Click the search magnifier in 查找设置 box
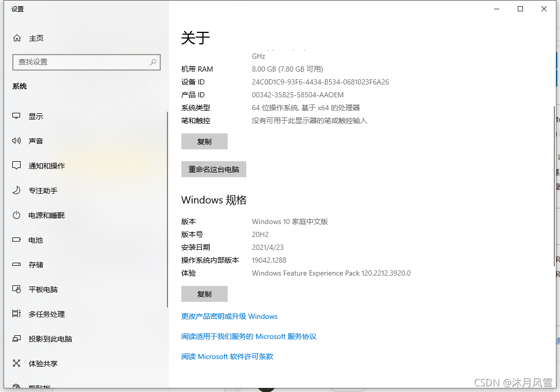The height and width of the screenshot is (392, 560). point(153,62)
